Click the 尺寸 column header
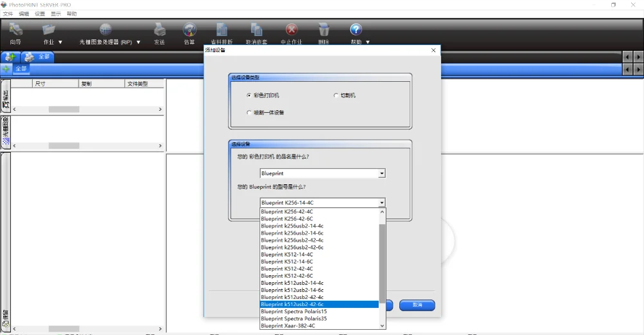This screenshot has width=644, height=335. 55,84
